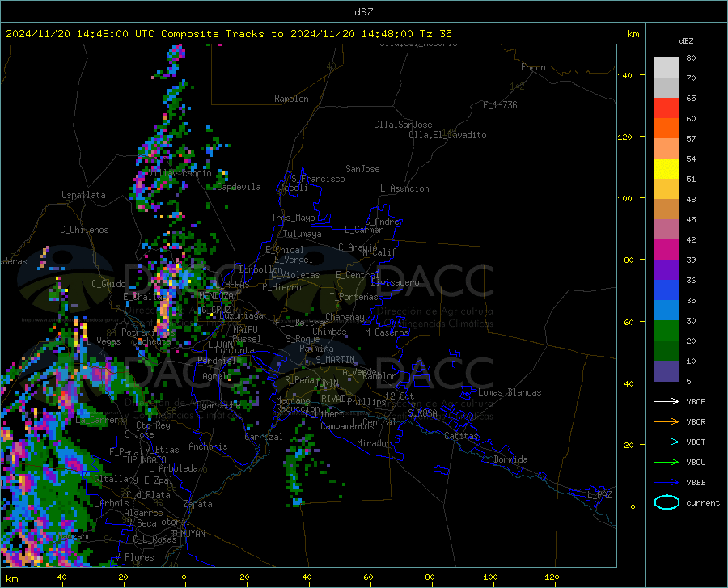Click the 'Tz 35' value in header
728x588 pixels.
click(x=435, y=34)
